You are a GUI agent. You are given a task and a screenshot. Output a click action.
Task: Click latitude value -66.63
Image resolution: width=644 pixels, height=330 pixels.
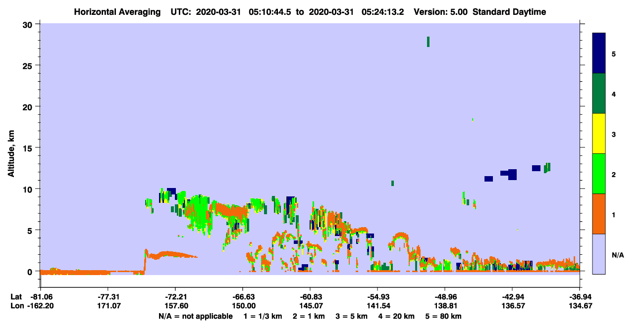pos(243,297)
